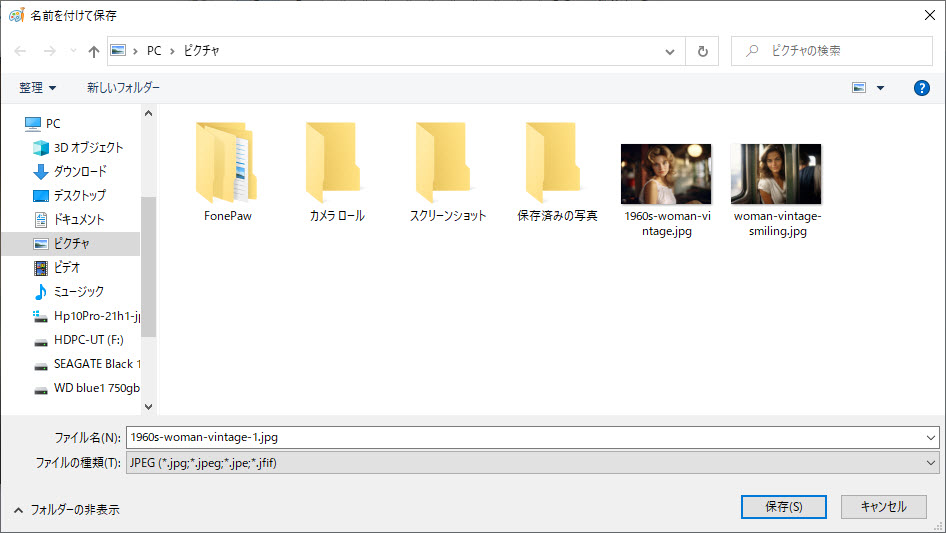Select 3D オブジェクト in sidebar
Image resolution: width=946 pixels, height=533 pixels.
coord(88,147)
